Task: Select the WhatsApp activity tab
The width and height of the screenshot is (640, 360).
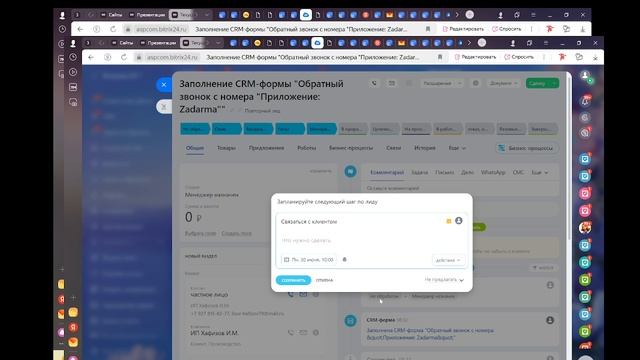Action: (493, 173)
